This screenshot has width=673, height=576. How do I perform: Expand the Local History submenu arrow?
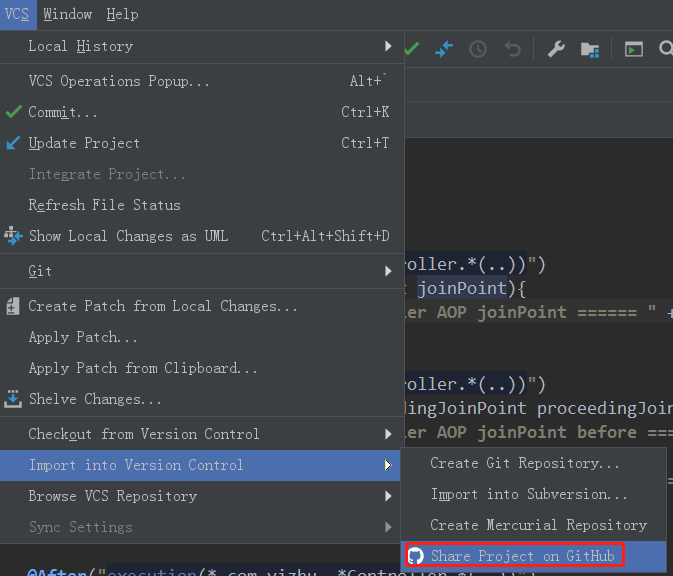[388, 46]
